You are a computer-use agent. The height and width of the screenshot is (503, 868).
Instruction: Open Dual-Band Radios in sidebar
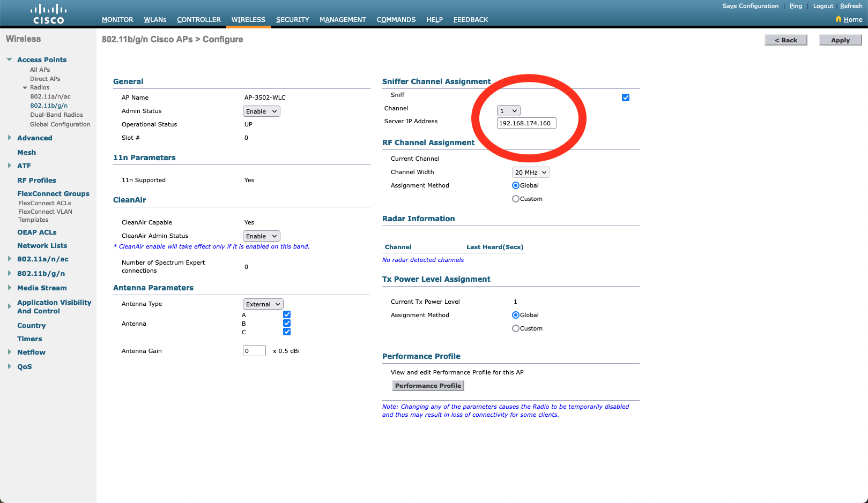pos(56,115)
